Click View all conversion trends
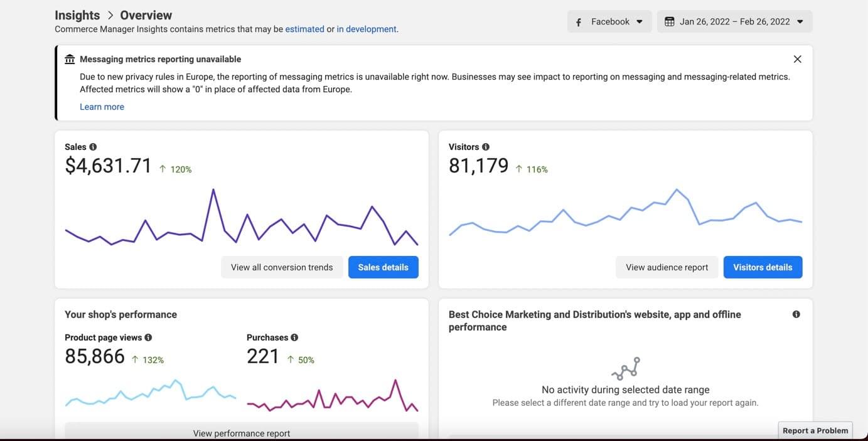Image resolution: width=868 pixels, height=441 pixels. point(282,267)
